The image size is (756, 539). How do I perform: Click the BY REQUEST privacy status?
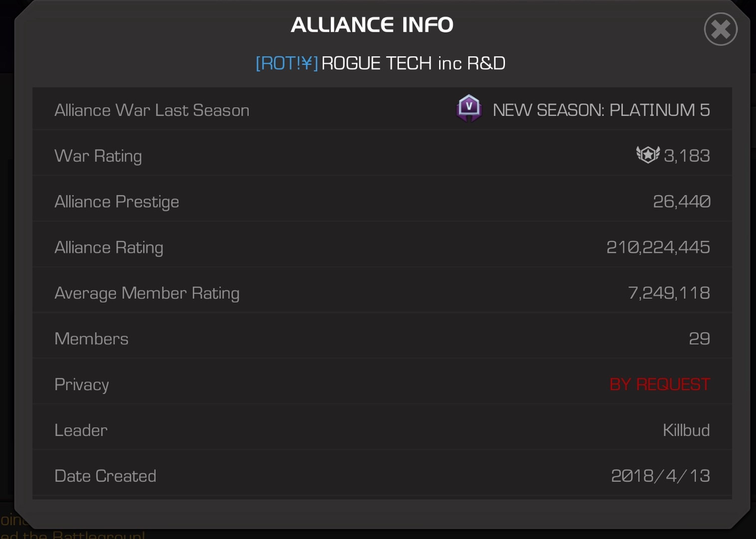click(x=659, y=384)
